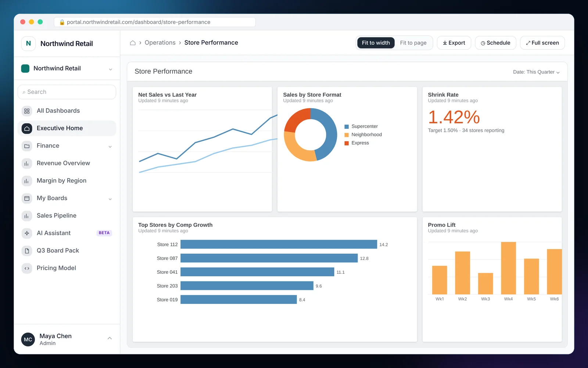Viewport: 588px width, 368px height.
Task: Click the Pricing Model code icon
Action: (x=27, y=268)
